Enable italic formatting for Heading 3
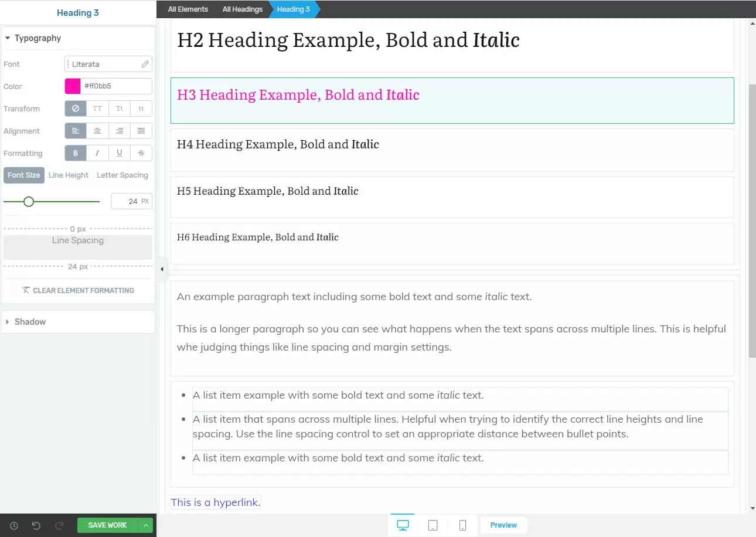This screenshot has height=537, width=756. tap(97, 153)
